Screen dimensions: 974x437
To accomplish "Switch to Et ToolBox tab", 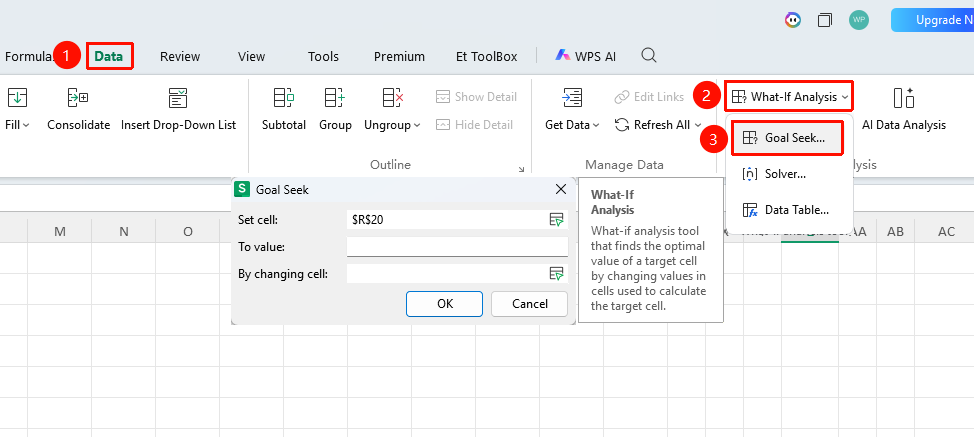I will point(486,56).
